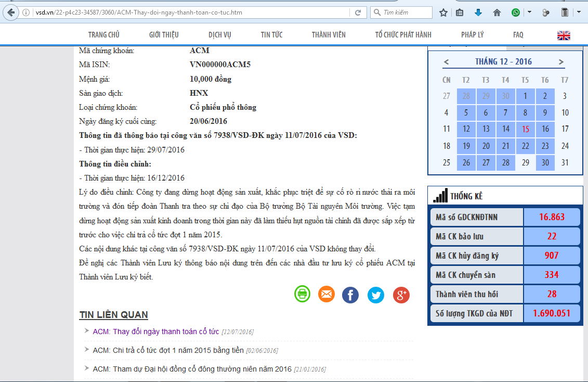
Task: Share the article on Twitter
Action: 376,295
